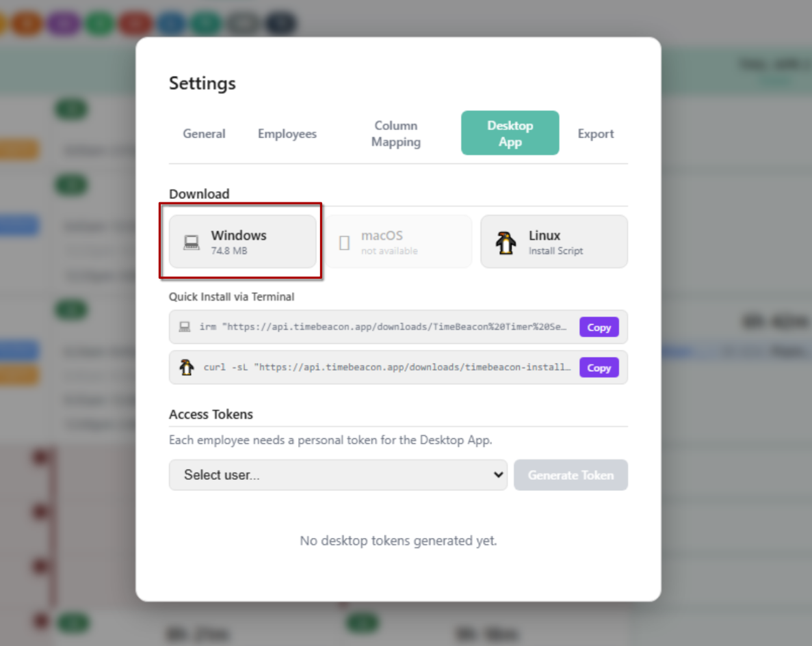Click the Linux Install Script card

(x=554, y=241)
